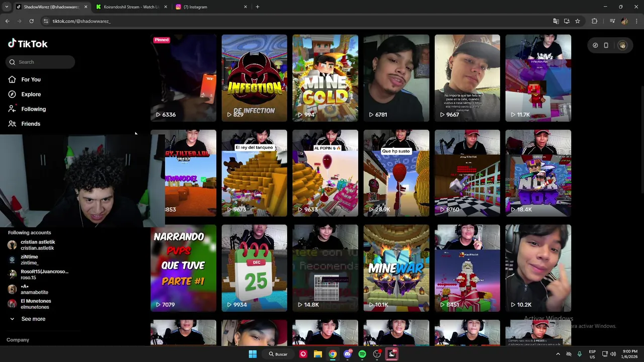Open 'Narrando PvPs que tuve' video
644x362 pixels.
click(x=183, y=268)
